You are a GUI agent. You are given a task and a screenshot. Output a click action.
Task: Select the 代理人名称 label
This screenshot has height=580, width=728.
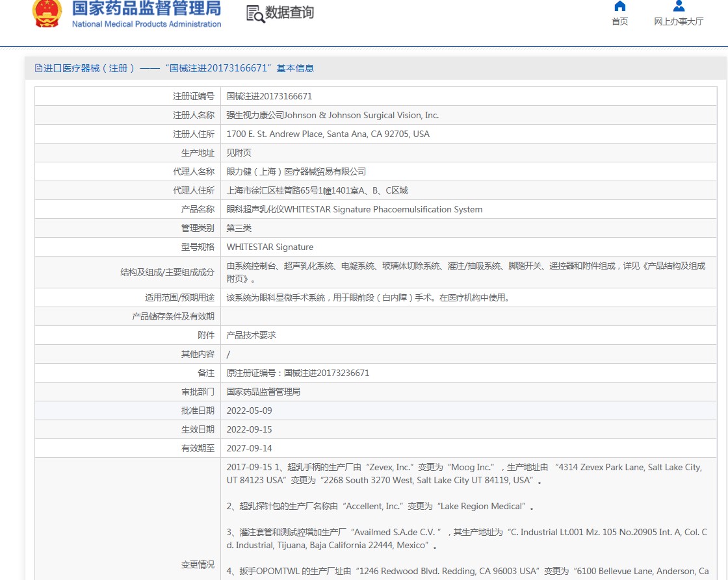(194, 171)
